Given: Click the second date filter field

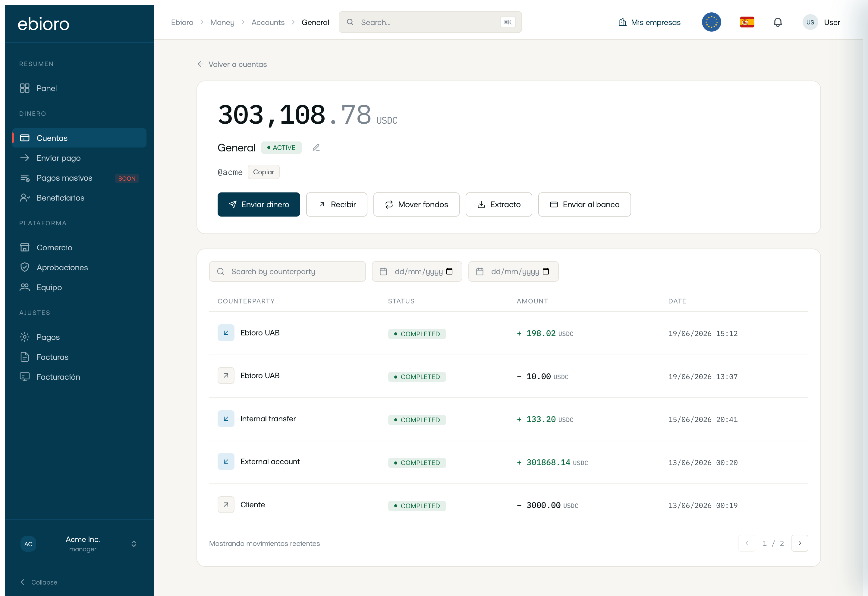Looking at the screenshot, I should tap(513, 271).
